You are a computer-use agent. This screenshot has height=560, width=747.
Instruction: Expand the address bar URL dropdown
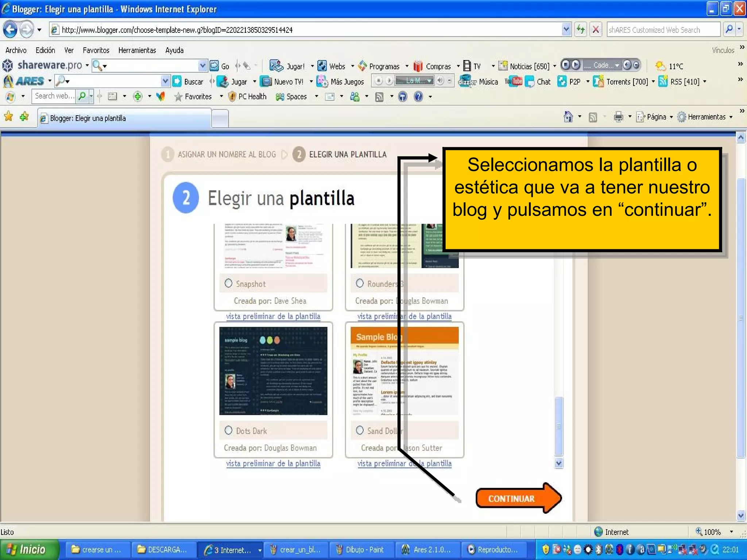click(x=566, y=30)
